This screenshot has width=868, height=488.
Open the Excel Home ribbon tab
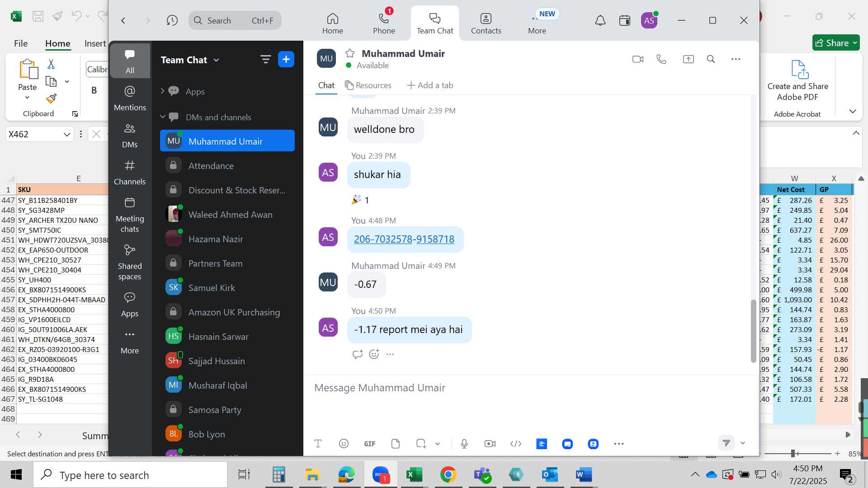coord(57,43)
